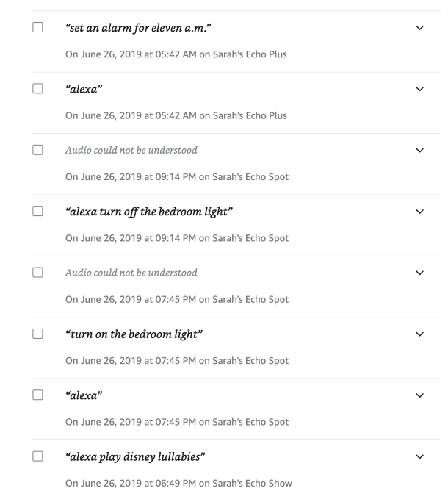This screenshot has width=448, height=499.
Task: Expand the "set an alarm for eleven a.m." entry chevron
Action: [x=419, y=28]
